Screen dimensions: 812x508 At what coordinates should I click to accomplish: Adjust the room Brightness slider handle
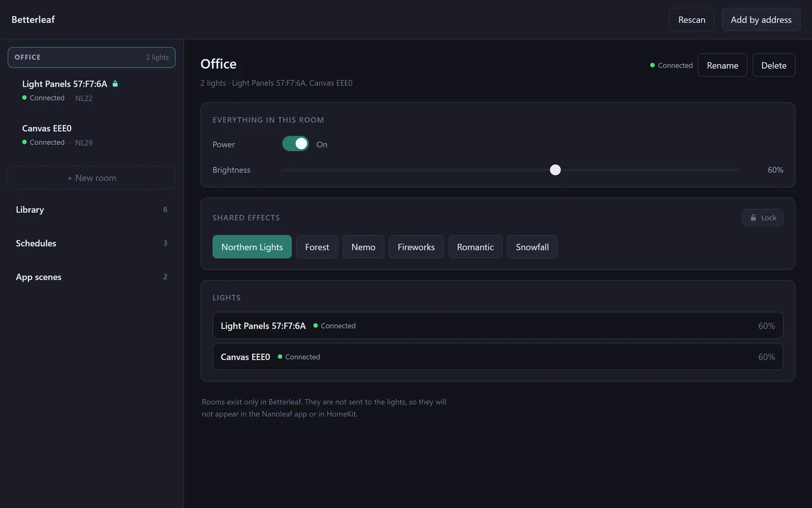555,170
